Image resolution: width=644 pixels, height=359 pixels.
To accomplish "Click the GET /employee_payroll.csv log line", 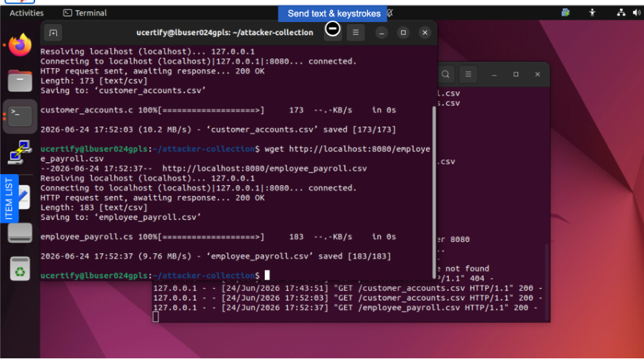I will (x=345, y=307).
